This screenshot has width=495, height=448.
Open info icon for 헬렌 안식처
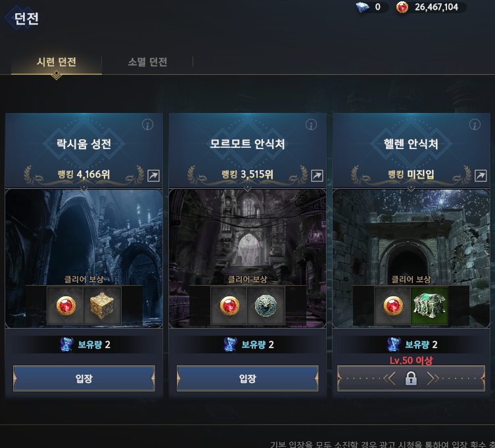tap(475, 125)
